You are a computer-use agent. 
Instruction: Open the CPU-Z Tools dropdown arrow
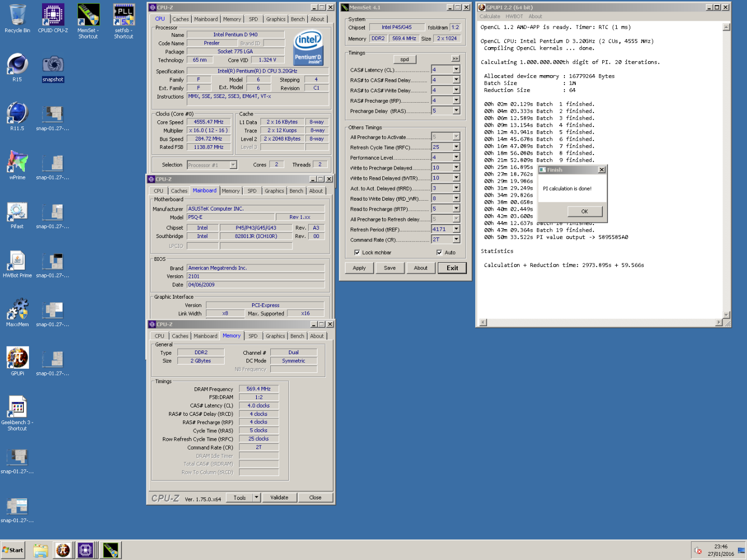pyautogui.click(x=256, y=497)
